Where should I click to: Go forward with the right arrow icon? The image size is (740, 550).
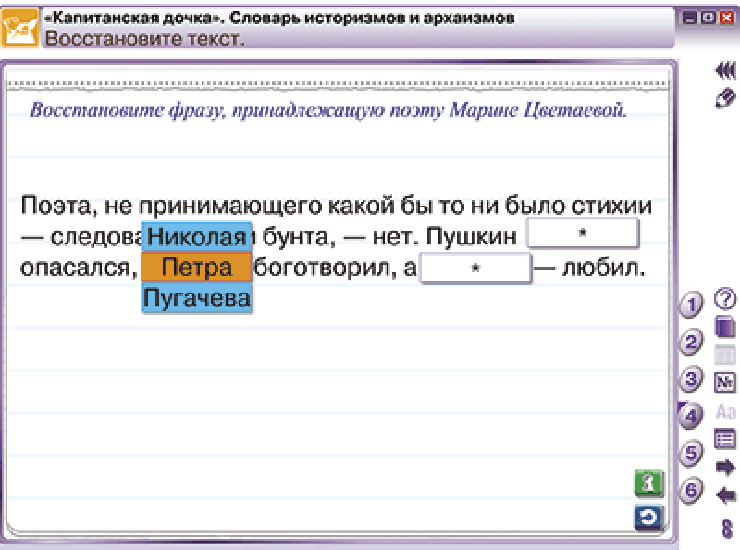click(x=725, y=467)
